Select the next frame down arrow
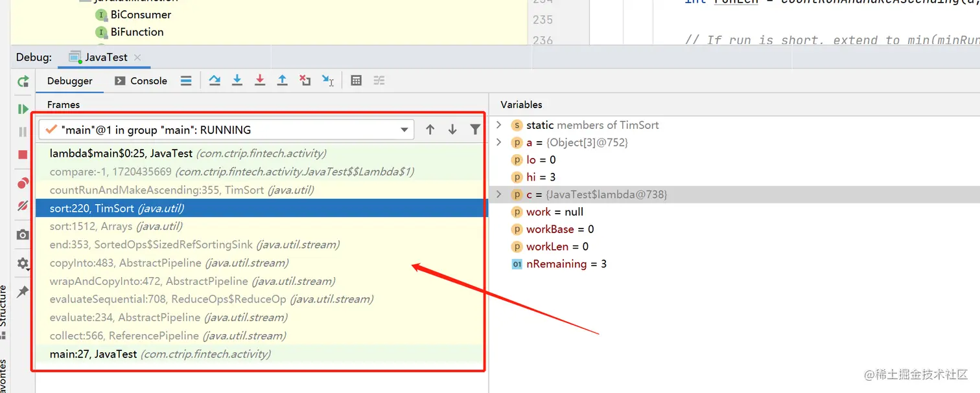Screen dimensions: 980x393 (452, 129)
